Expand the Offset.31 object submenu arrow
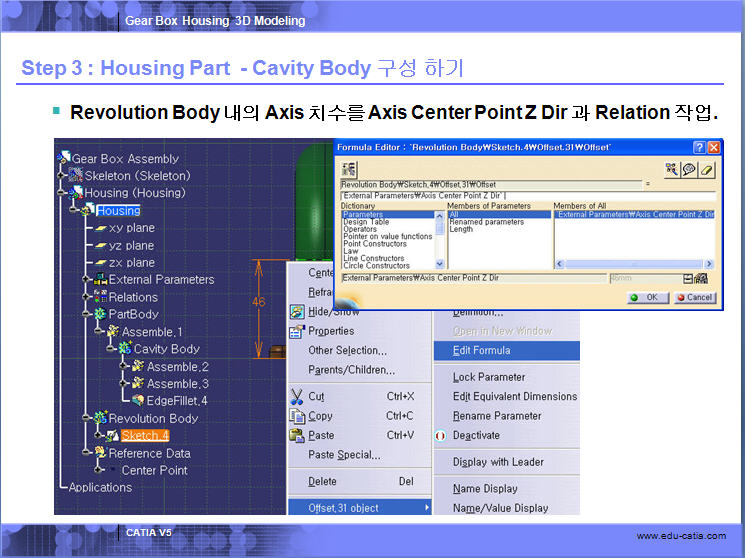The height and width of the screenshot is (558, 745). 427,508
